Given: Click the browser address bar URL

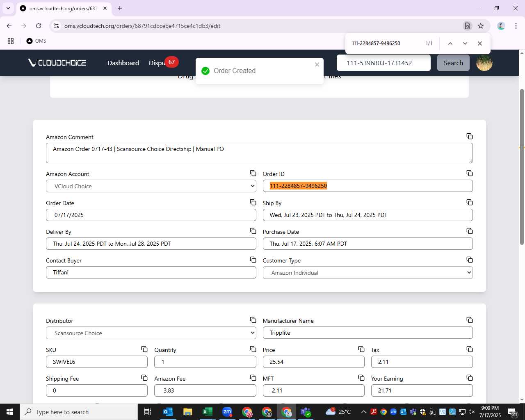Looking at the screenshot, I should point(142,26).
